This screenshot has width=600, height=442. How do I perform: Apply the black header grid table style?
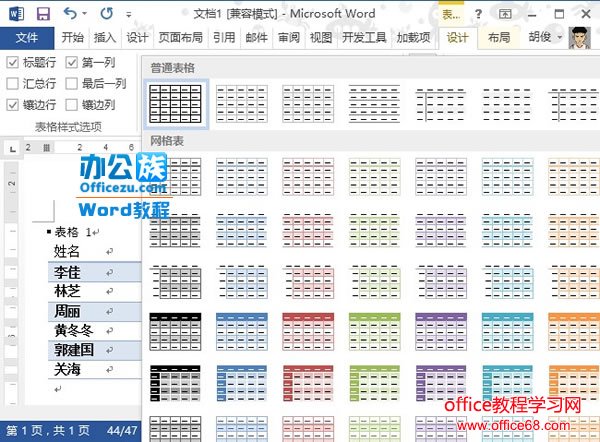tap(175, 331)
